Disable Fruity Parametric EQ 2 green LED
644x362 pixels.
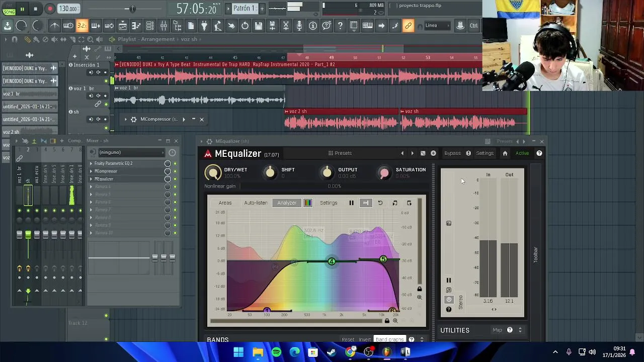click(x=175, y=163)
